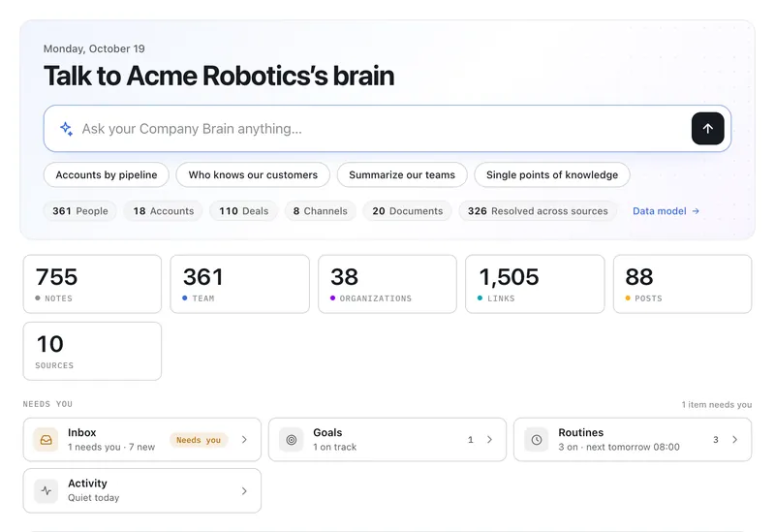The width and height of the screenshot is (775, 532).
Task: Open the 361 Team stat card
Action: (239, 284)
